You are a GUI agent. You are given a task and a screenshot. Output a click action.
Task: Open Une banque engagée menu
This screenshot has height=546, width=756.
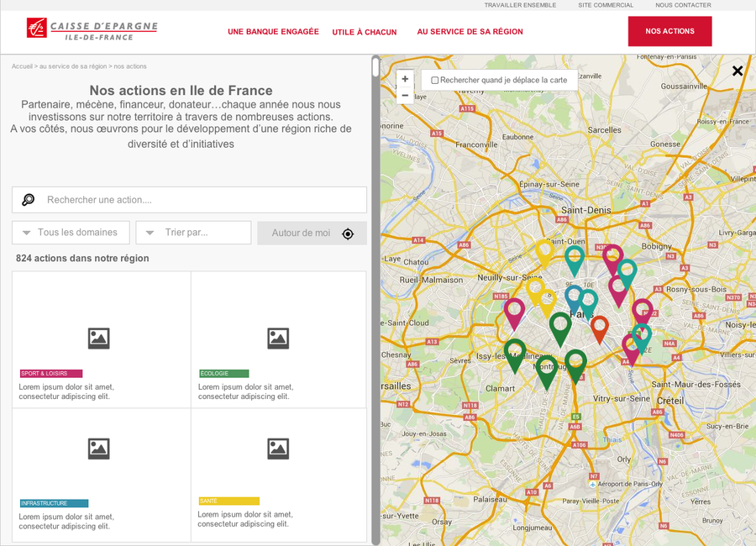(x=273, y=32)
